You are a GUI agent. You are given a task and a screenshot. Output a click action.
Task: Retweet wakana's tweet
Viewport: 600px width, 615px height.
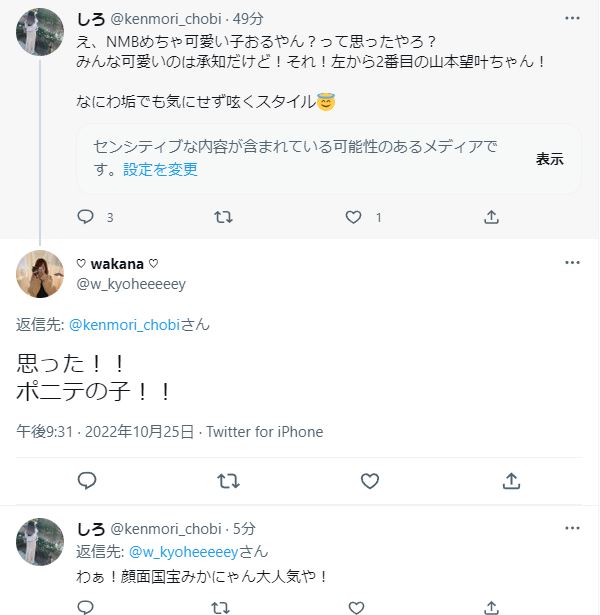click(x=228, y=481)
